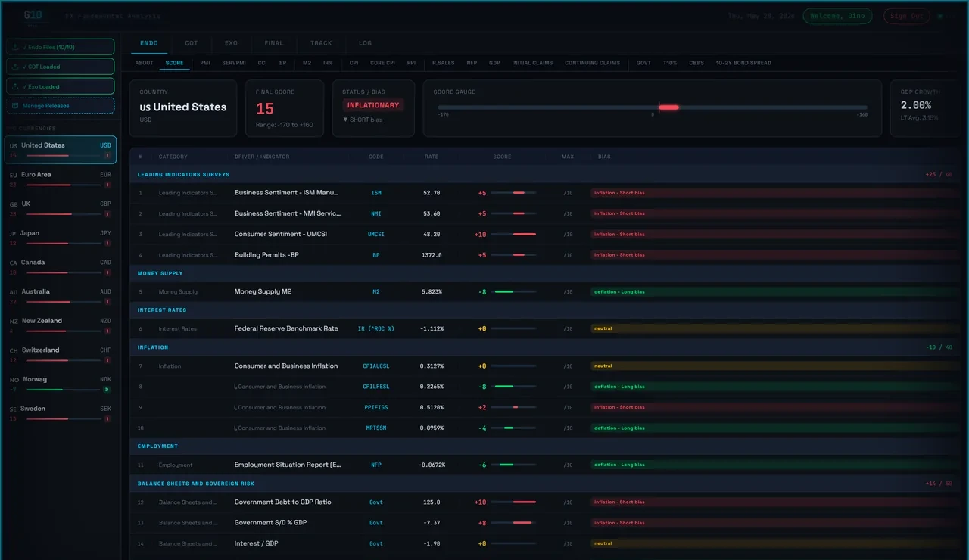Click the neutral badge in Interest / GDP row

[x=603, y=543]
